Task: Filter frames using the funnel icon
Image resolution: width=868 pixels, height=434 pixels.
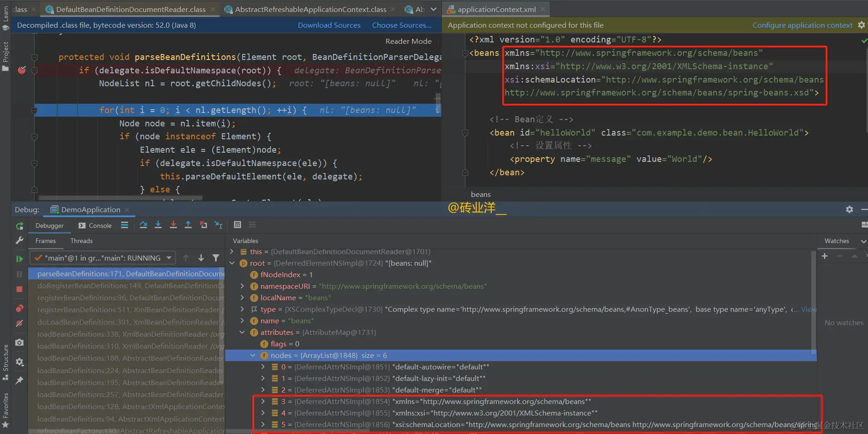Action: point(216,258)
